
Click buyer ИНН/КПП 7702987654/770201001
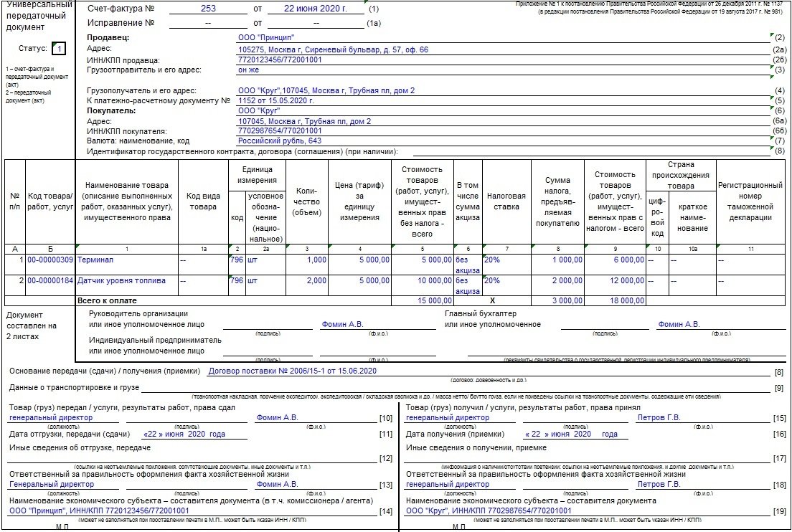(280, 130)
